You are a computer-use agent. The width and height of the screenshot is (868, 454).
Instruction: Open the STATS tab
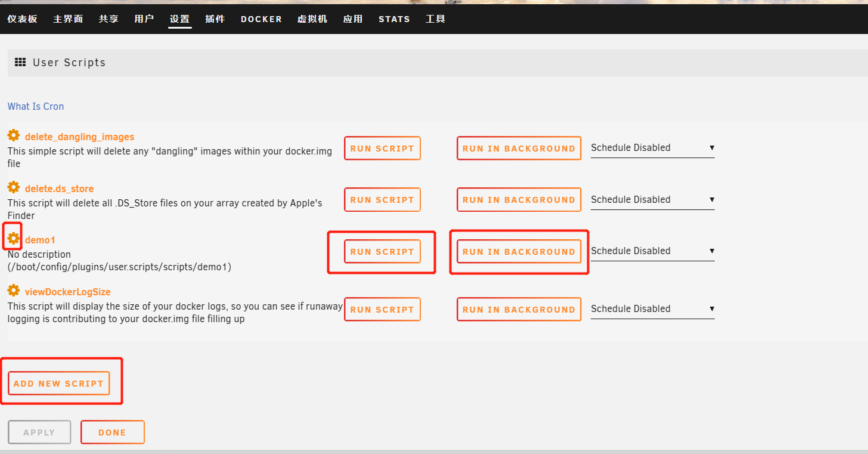[x=394, y=19]
